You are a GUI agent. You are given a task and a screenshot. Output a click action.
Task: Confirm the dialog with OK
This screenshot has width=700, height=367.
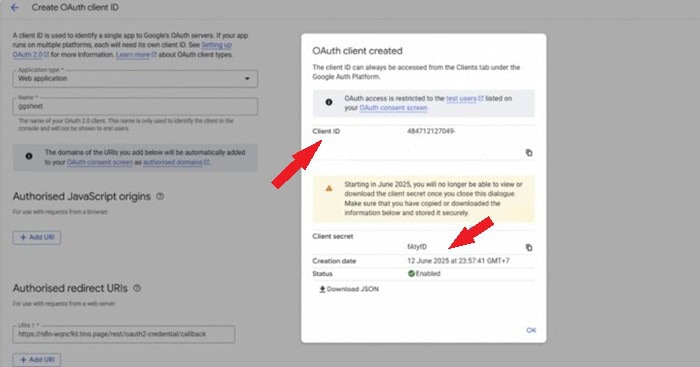[531, 330]
